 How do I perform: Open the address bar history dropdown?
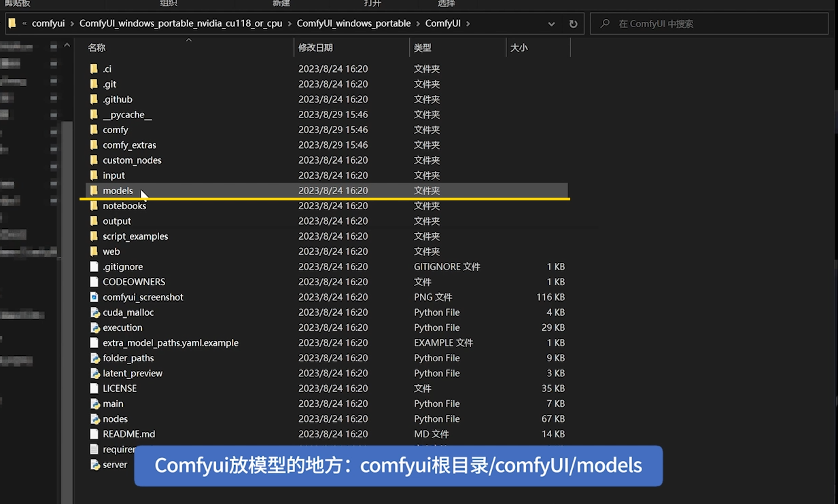pos(551,24)
